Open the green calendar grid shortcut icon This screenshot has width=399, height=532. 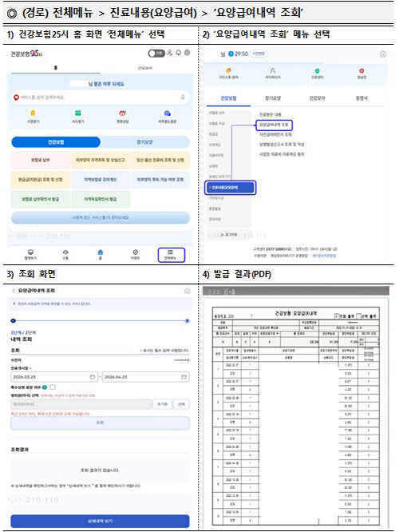(78, 113)
